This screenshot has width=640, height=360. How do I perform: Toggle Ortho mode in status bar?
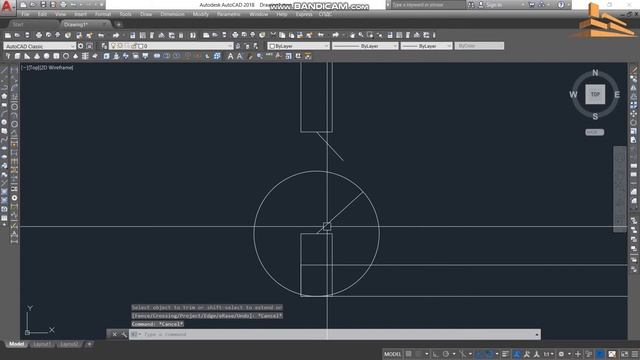436,354
